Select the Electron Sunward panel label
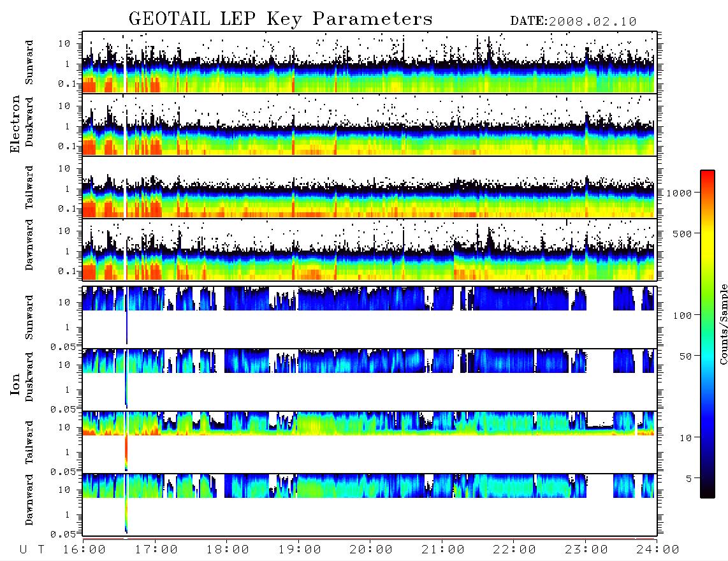 [x=29, y=62]
